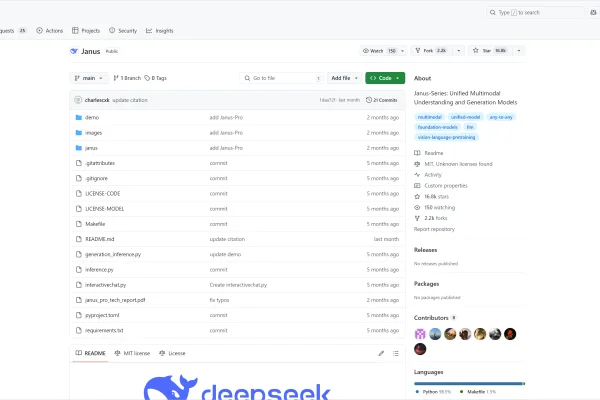Viewport: 600px width, 400px height.
Task: Open the pyproject.toml file
Action: [102, 315]
